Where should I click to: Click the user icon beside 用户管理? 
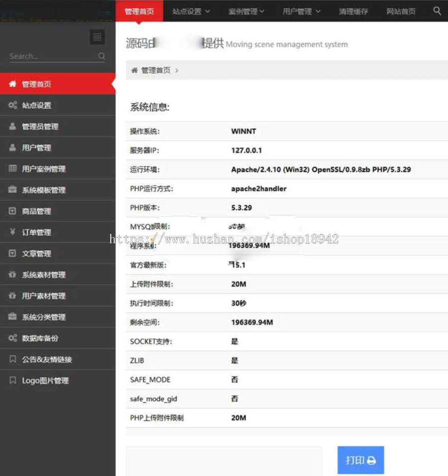pyautogui.click(x=12, y=147)
